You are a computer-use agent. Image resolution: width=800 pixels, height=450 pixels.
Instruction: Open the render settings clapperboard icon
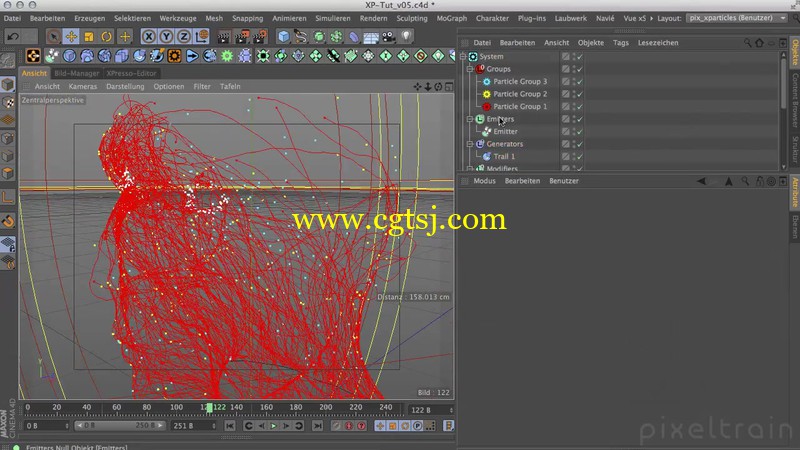pos(260,37)
